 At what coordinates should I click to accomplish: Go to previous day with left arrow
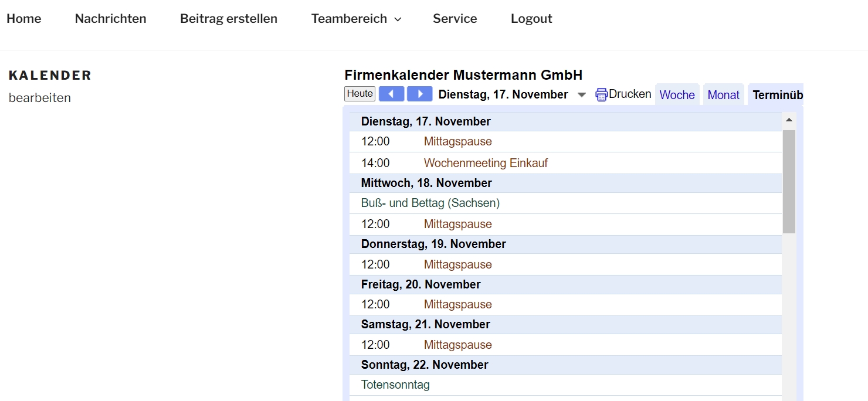coord(391,94)
